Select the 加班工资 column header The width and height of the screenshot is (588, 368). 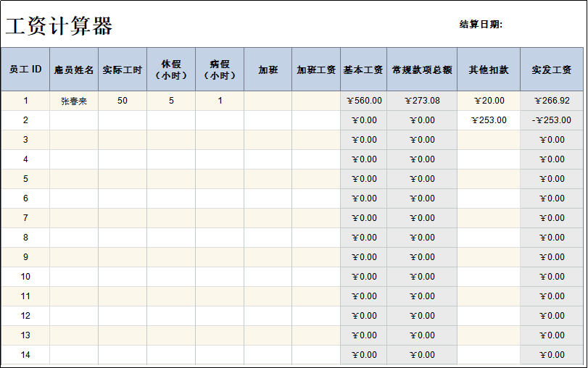[316, 70]
